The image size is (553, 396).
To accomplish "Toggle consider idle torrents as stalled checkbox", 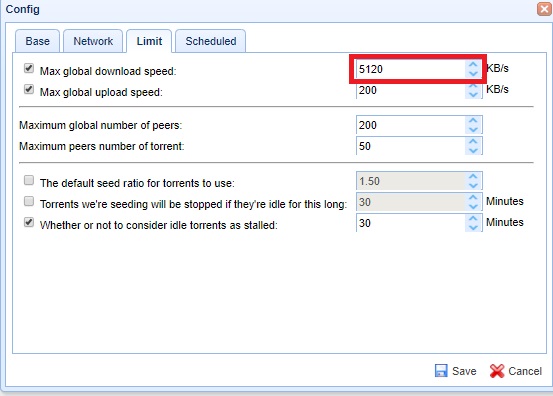I will pyautogui.click(x=29, y=223).
